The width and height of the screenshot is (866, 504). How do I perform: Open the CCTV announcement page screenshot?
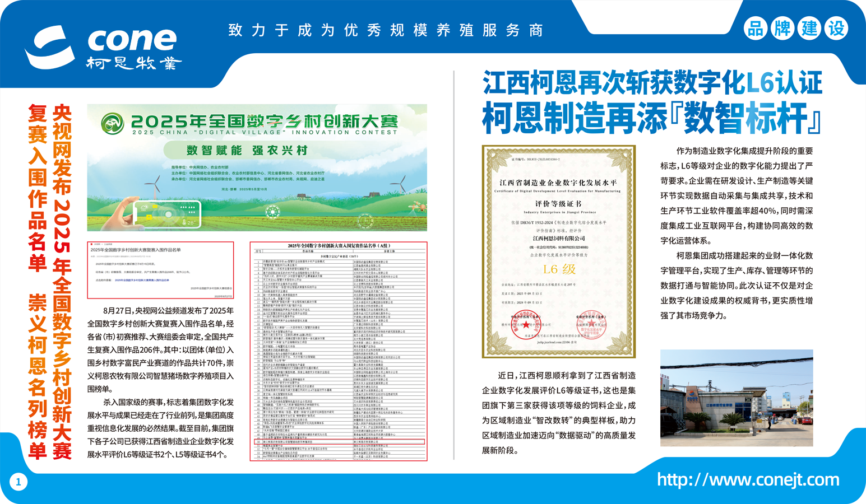click(160, 270)
